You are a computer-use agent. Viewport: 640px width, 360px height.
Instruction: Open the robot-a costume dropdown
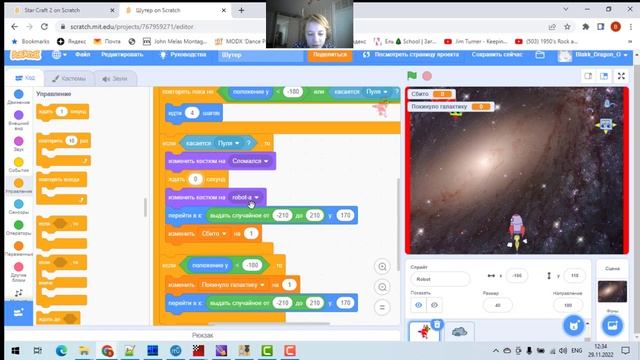[245, 198]
